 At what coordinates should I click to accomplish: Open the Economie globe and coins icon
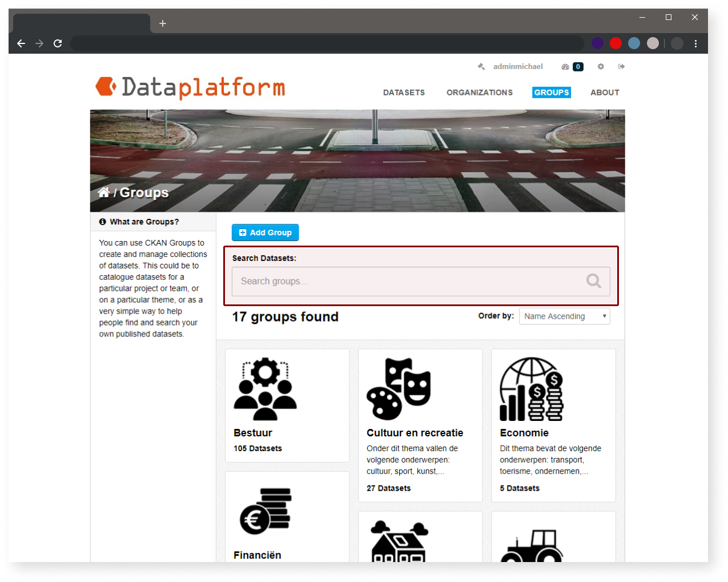coord(532,389)
